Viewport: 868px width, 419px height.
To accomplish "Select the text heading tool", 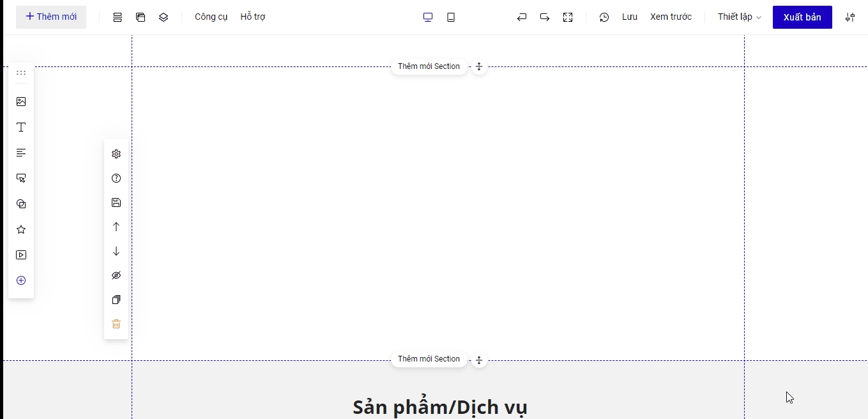I will click(21, 127).
